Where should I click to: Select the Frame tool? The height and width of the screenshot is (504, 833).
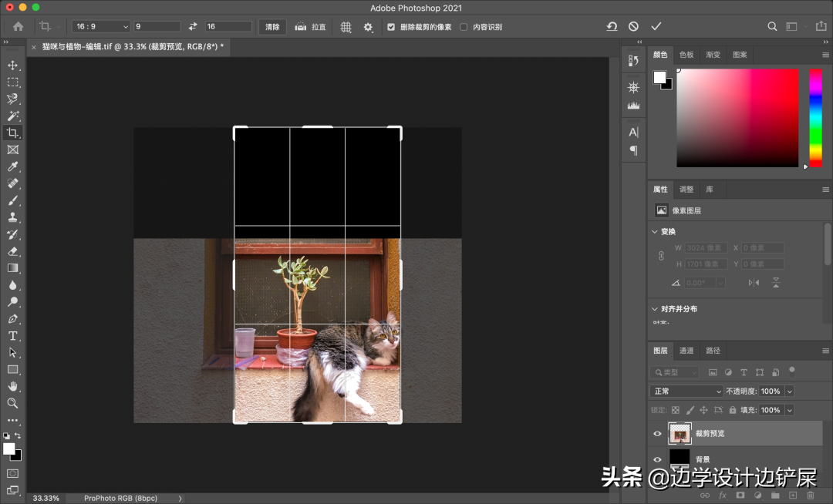[13, 150]
